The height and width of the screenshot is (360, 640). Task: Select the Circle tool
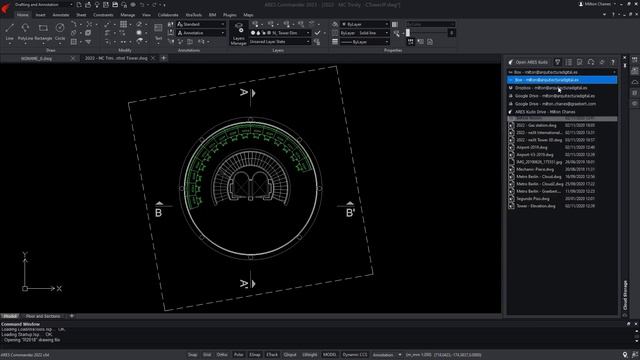pos(60,31)
